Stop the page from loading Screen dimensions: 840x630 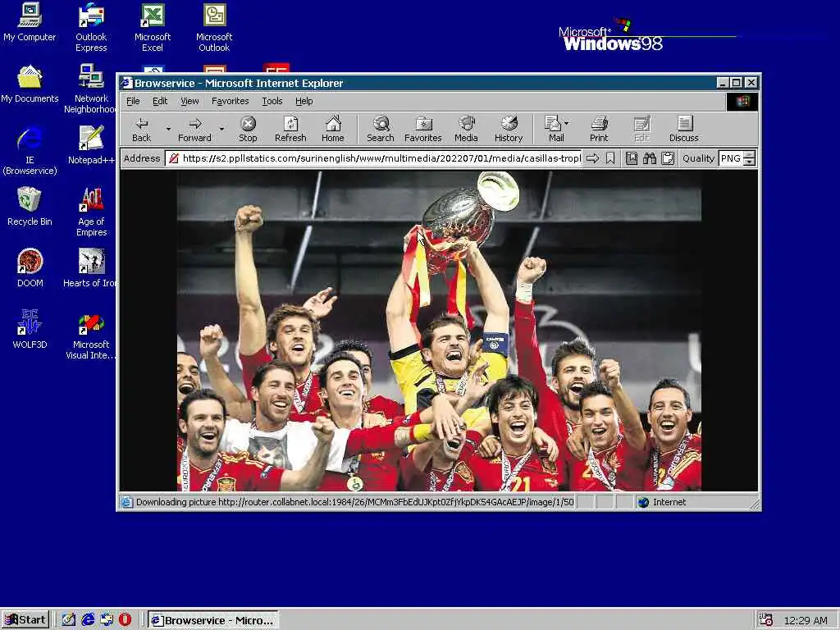click(x=248, y=130)
